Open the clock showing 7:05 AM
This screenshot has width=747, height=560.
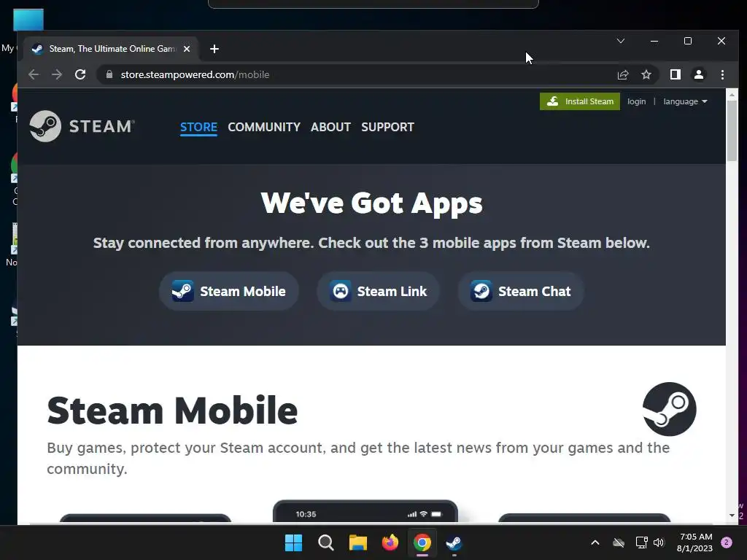click(695, 542)
